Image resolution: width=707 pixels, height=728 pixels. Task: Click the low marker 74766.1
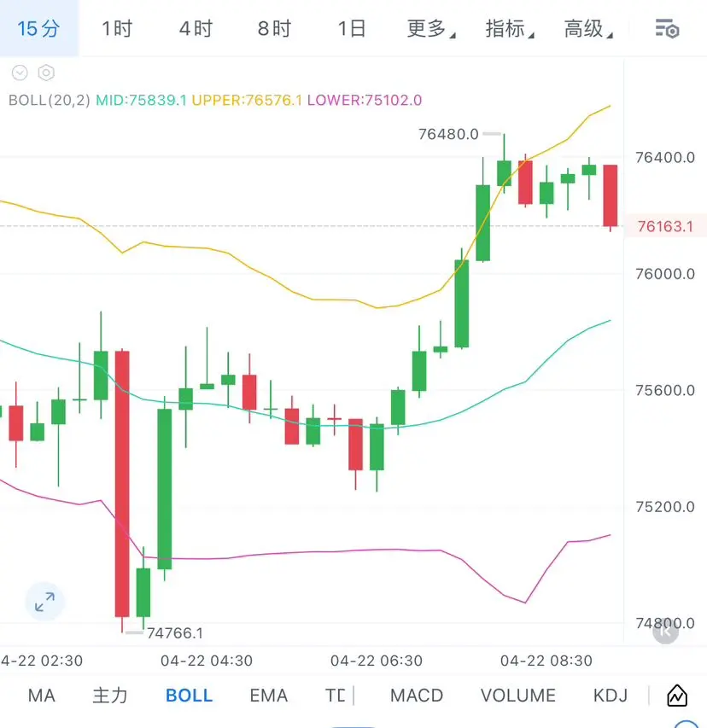coord(175,632)
